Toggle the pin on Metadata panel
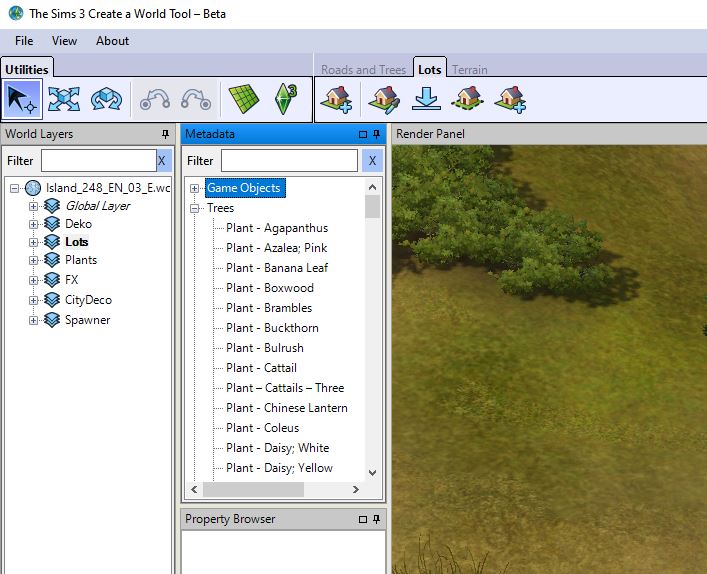 pyautogui.click(x=377, y=134)
